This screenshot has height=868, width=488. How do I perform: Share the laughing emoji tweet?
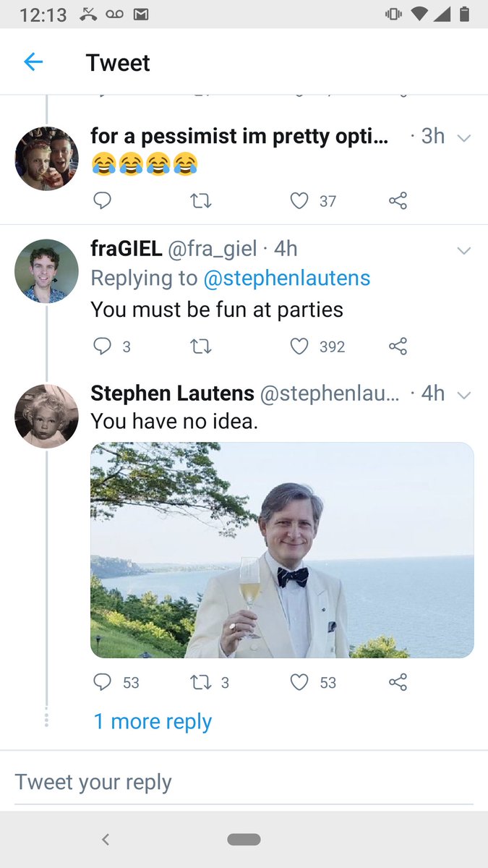coord(398,200)
